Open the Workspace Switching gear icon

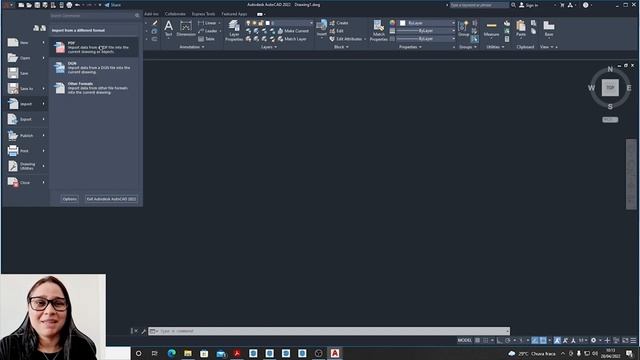coord(593,340)
